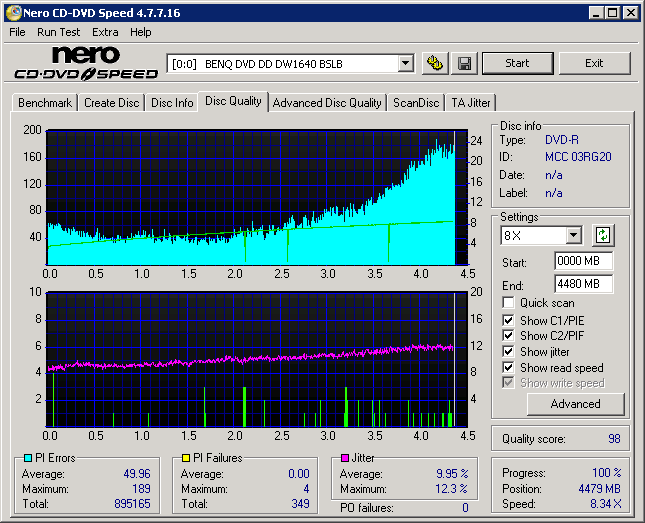Open the Run Test menu
Screen dimensions: 645x523
click(59, 32)
